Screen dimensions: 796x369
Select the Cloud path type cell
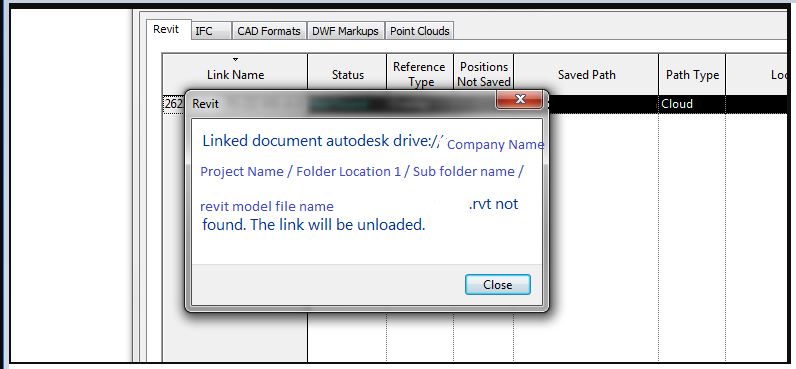click(692, 104)
